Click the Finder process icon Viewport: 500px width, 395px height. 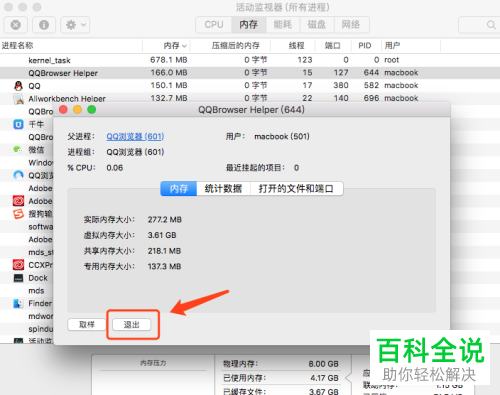18,303
